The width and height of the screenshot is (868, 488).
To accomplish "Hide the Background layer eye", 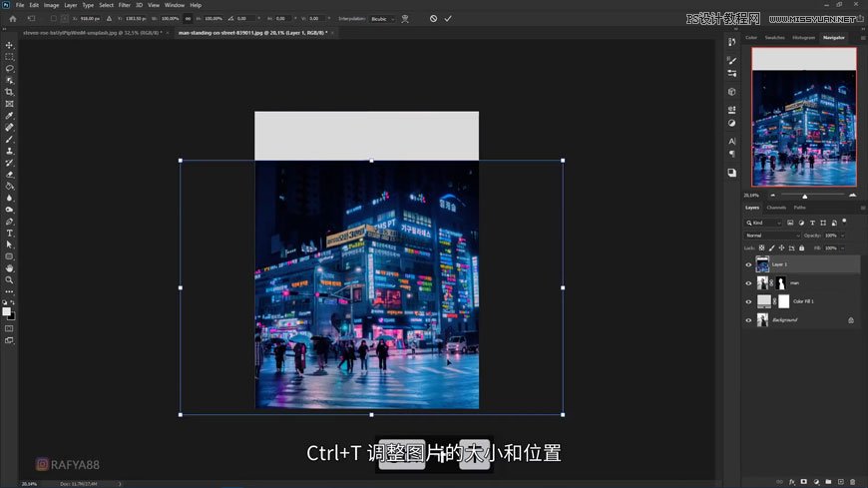I will coord(748,320).
